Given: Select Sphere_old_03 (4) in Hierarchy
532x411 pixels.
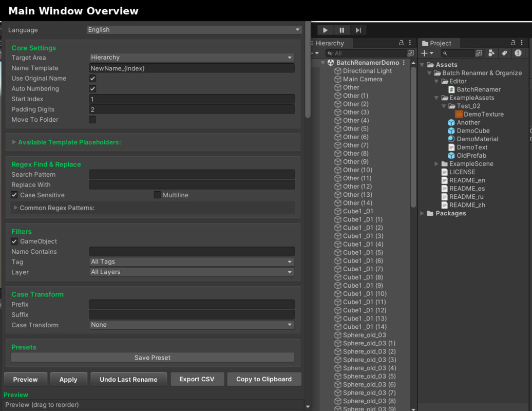Looking at the screenshot, I should pyautogui.click(x=370, y=368).
